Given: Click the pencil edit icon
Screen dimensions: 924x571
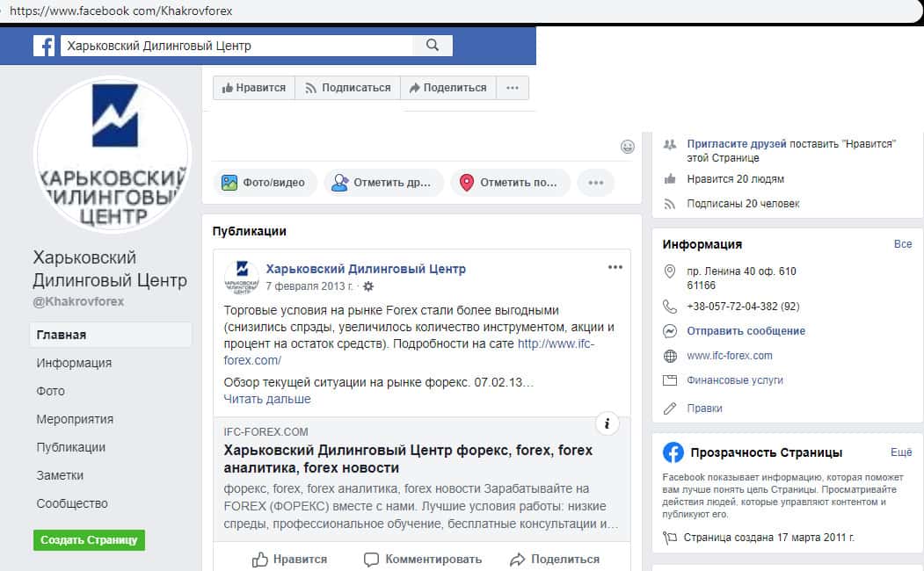Looking at the screenshot, I should click(x=669, y=408).
